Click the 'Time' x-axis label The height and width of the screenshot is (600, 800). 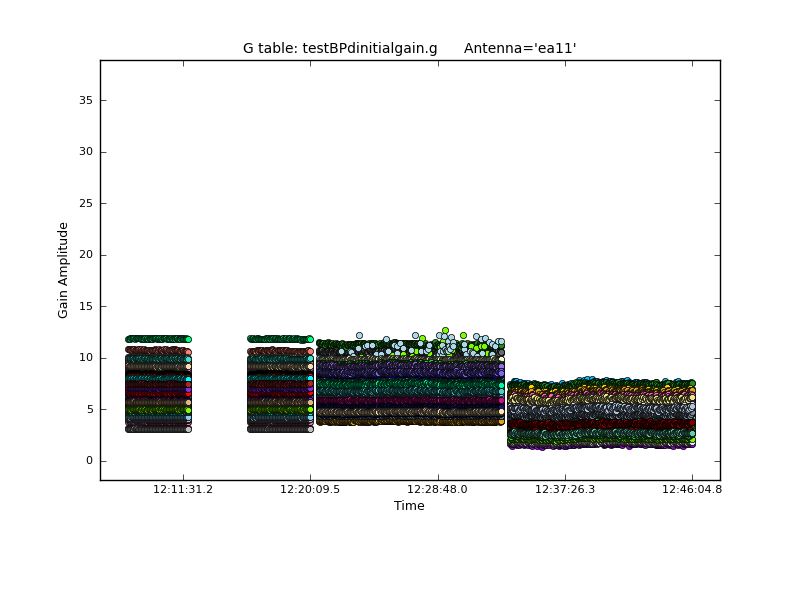click(409, 506)
